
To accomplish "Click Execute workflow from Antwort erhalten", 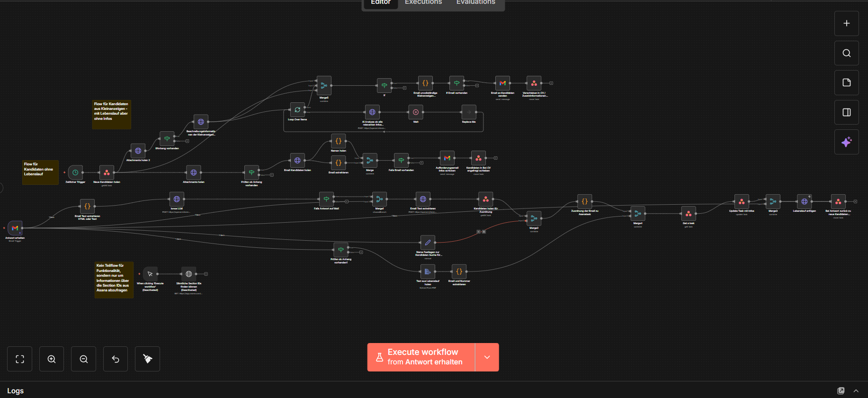I will (x=421, y=357).
